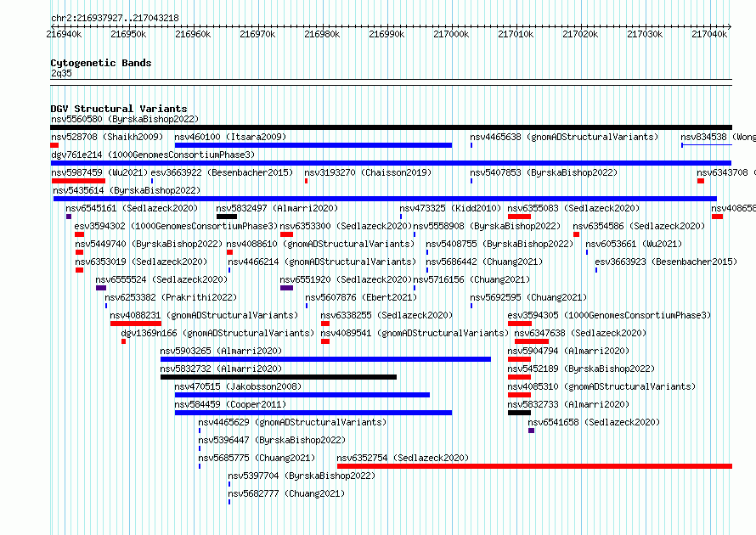Open the dgv761e214 (1000GenomesConsortiumPhase3) label
Viewport: 756px width, 535px height.
pyautogui.click(x=153, y=155)
